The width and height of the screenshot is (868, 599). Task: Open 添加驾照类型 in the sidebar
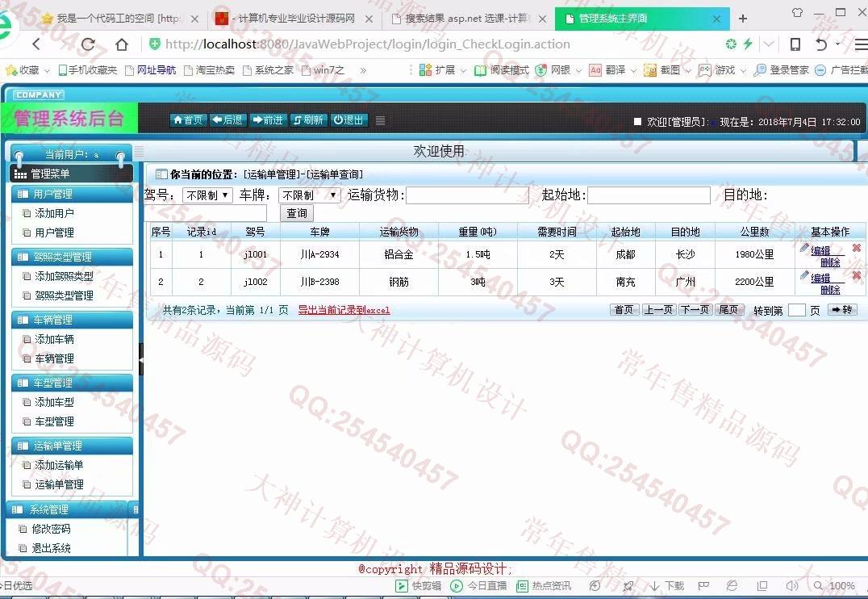tap(65, 277)
